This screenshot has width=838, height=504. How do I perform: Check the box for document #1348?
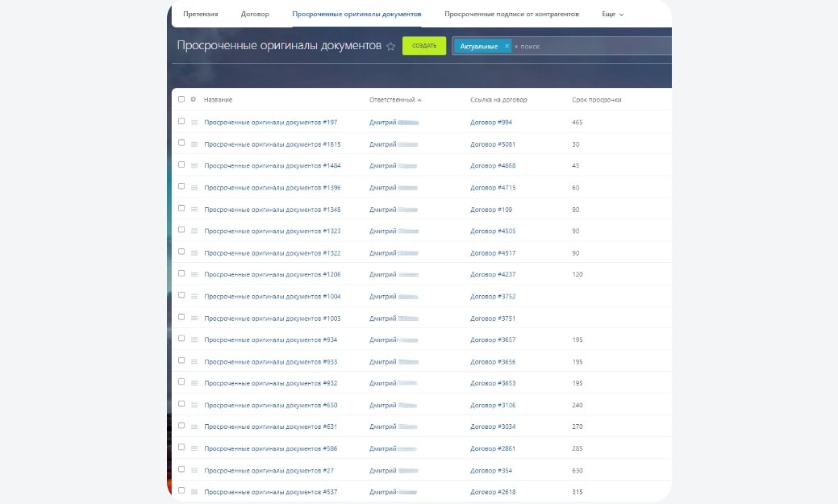[181, 208]
